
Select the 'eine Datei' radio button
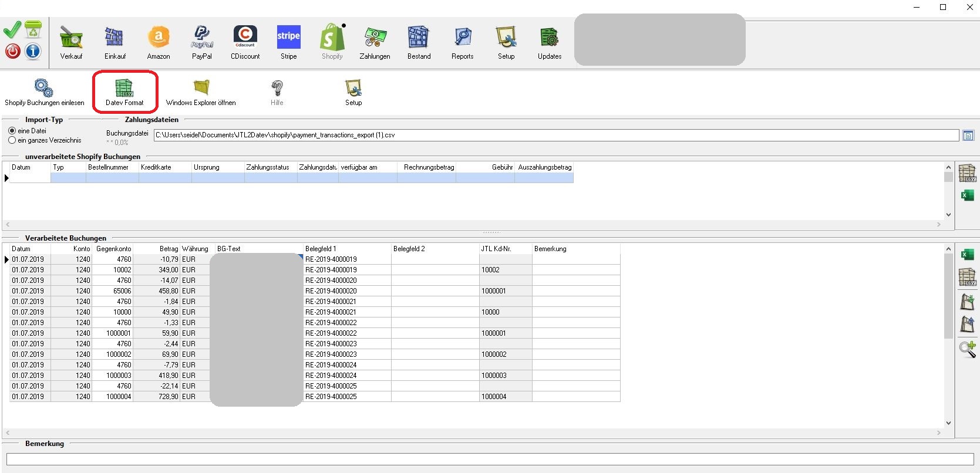pyautogui.click(x=12, y=131)
